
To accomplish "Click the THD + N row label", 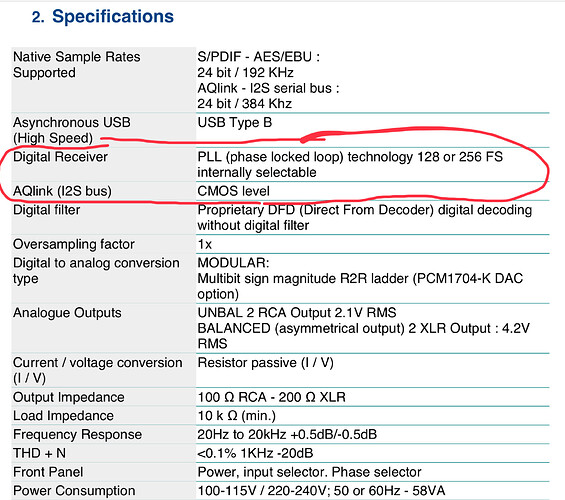I will (39, 453).
